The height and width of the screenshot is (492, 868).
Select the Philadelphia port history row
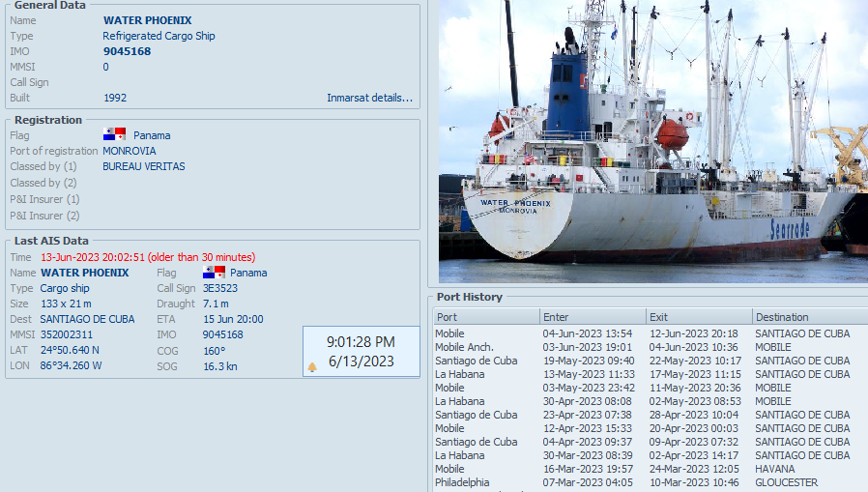point(651,482)
